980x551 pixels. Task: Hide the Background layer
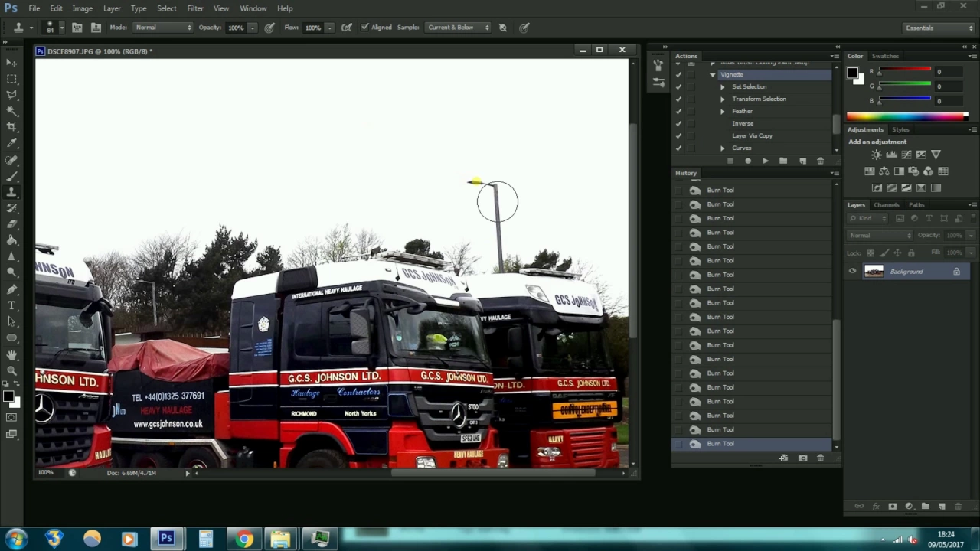pos(852,271)
